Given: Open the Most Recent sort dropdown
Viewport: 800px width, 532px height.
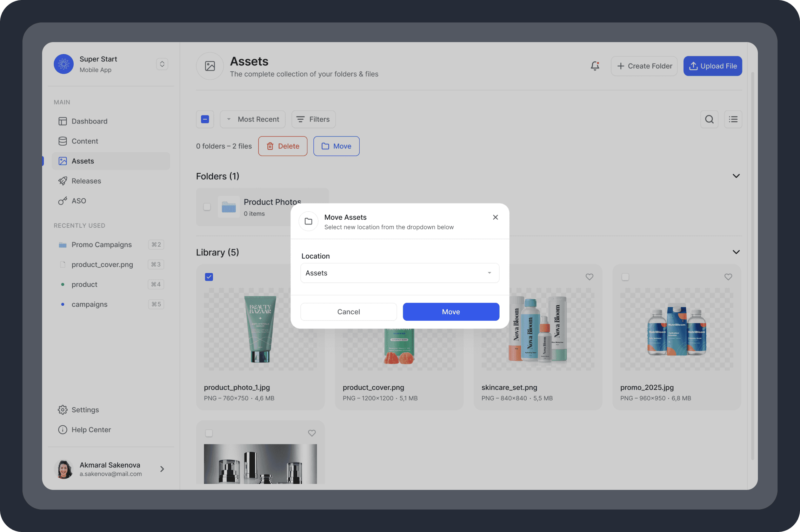Looking at the screenshot, I should (252, 119).
